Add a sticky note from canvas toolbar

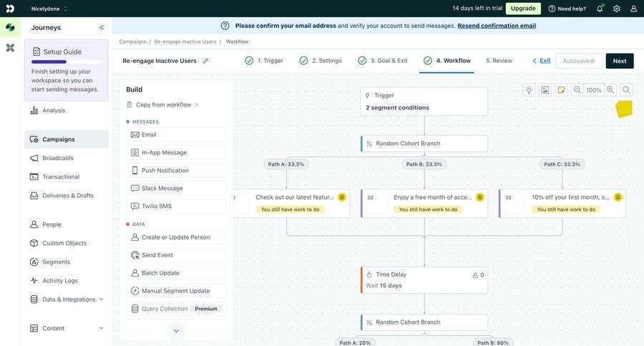click(561, 90)
